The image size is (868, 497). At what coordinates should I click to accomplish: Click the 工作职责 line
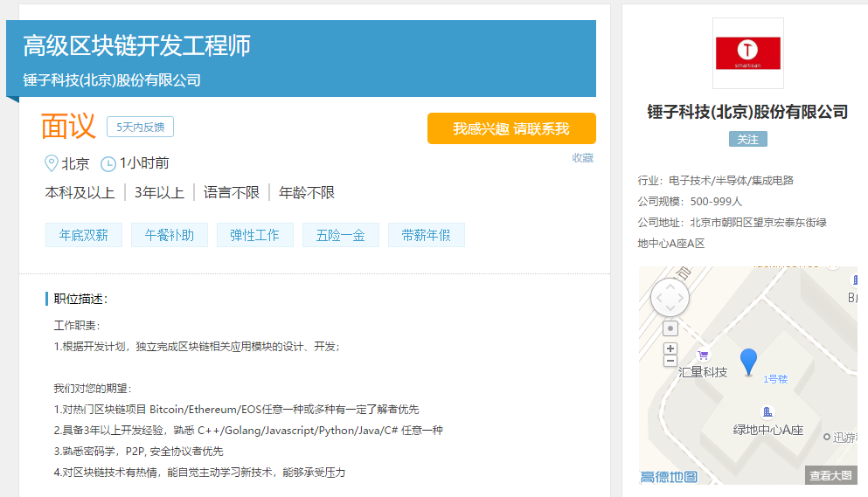coord(77,326)
